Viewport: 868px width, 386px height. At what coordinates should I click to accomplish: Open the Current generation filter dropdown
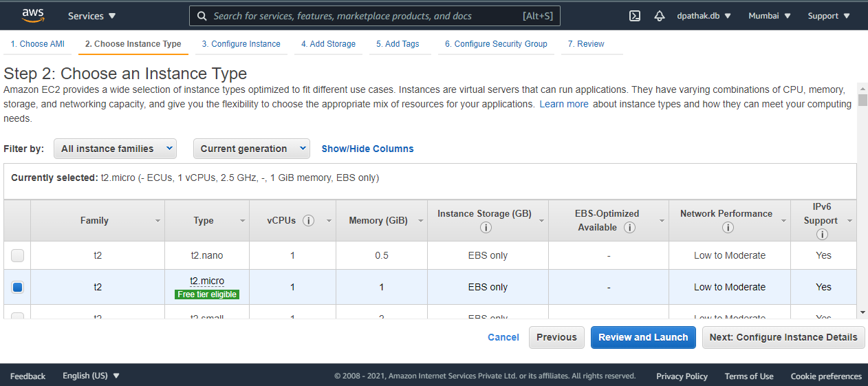[252, 149]
